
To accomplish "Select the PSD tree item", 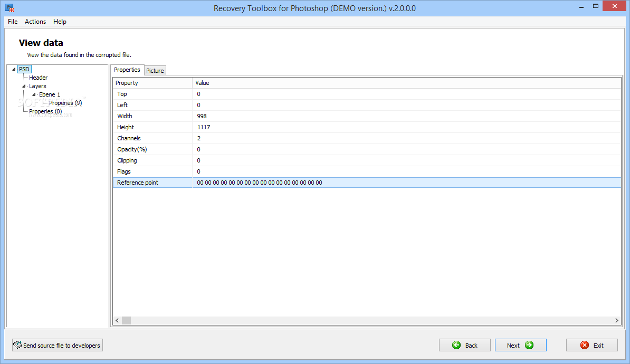I will 24,69.
